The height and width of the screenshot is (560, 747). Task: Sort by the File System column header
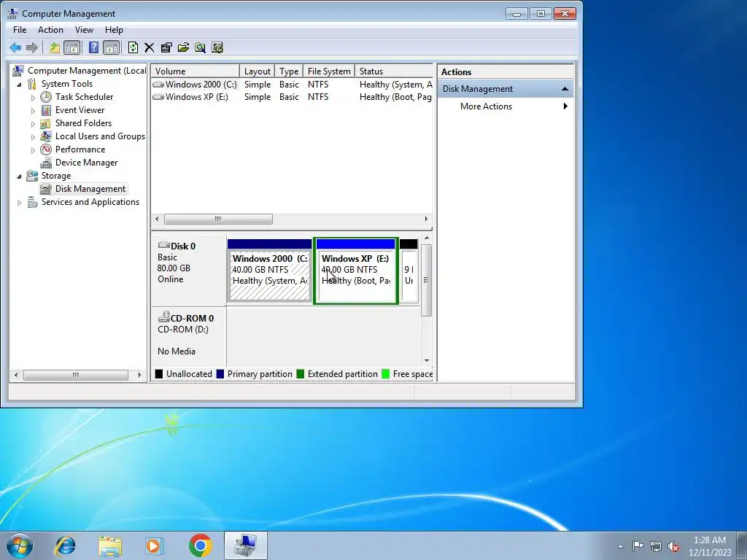pyautogui.click(x=329, y=71)
